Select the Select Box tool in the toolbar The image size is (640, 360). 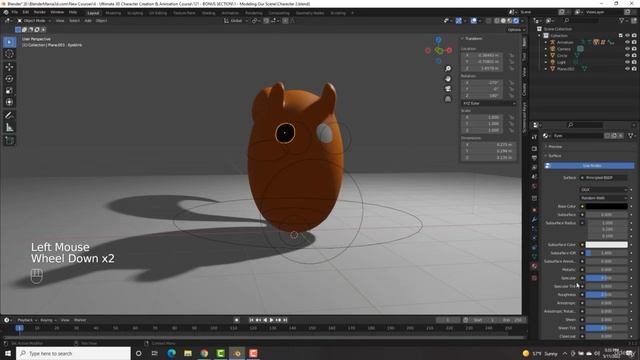pos(9,42)
